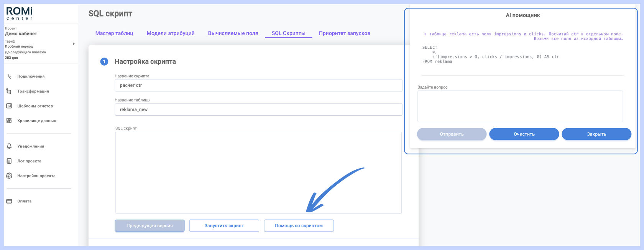Image resolution: width=644 pixels, height=250 pixels.
Task: Click inside the SQL скрипт text area
Action: point(258,172)
